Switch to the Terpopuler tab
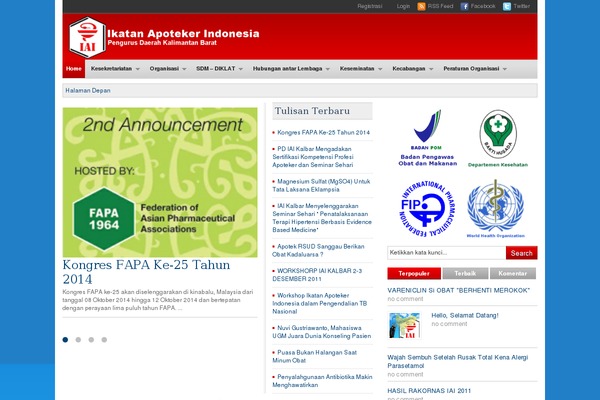600x400 pixels. [x=414, y=274]
